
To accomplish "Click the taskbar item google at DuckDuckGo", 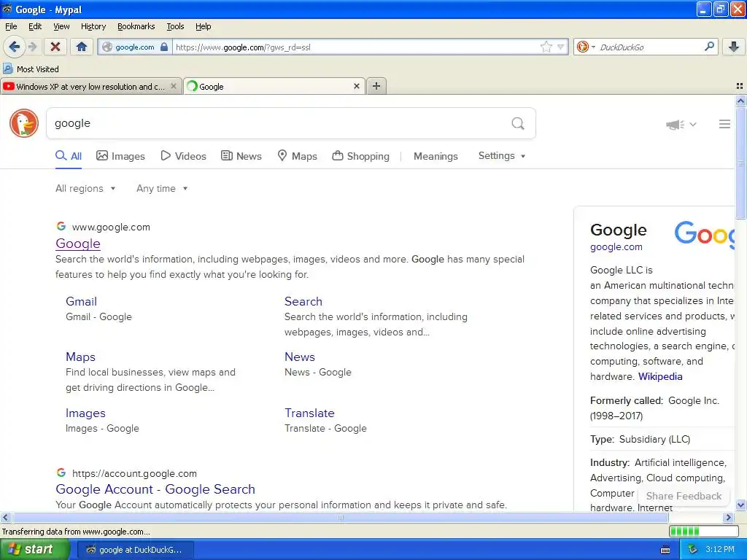I will 135,550.
